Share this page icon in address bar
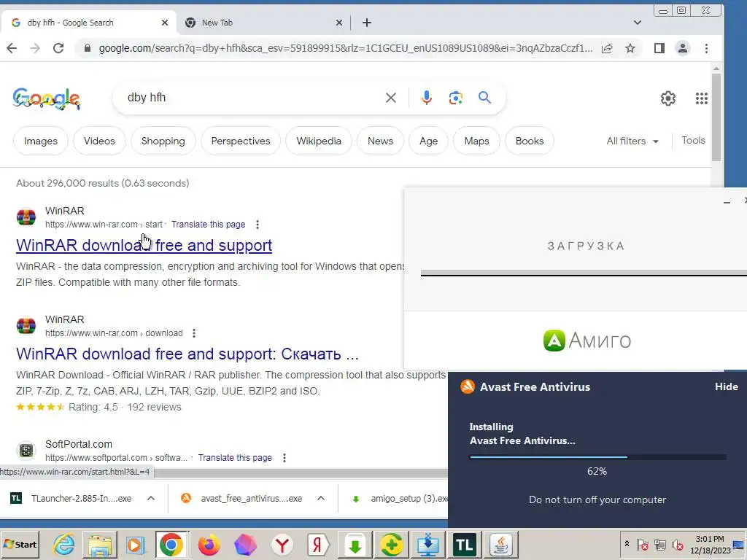Image resolution: width=747 pixels, height=560 pixels. [607, 48]
